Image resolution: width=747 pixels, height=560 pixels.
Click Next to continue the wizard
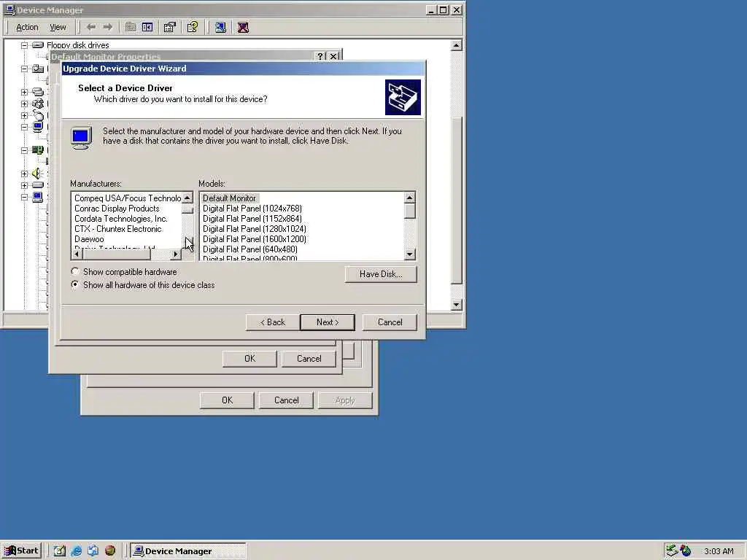tap(328, 322)
